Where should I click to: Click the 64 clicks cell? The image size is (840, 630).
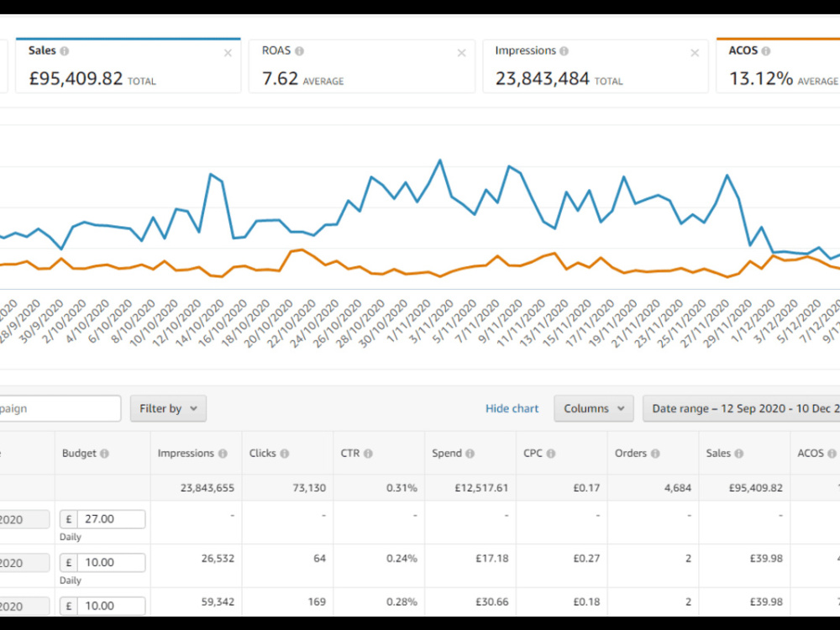[320, 559]
